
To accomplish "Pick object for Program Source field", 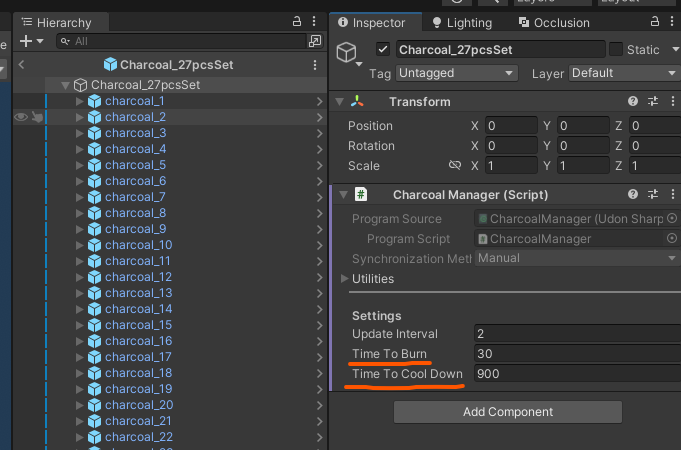I will click(x=672, y=218).
